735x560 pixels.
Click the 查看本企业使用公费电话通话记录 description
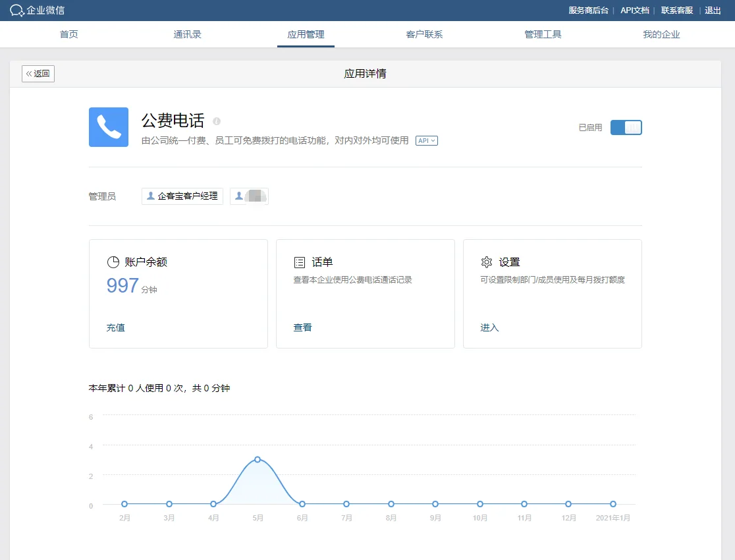(352, 280)
